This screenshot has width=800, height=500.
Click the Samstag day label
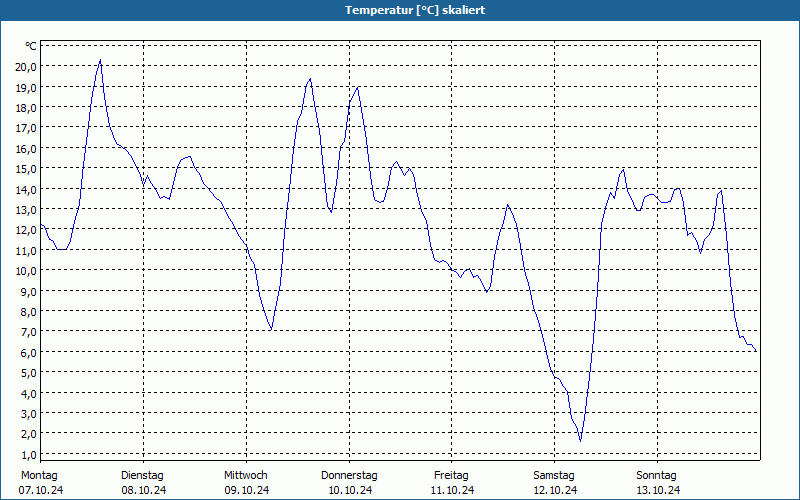tap(554, 476)
